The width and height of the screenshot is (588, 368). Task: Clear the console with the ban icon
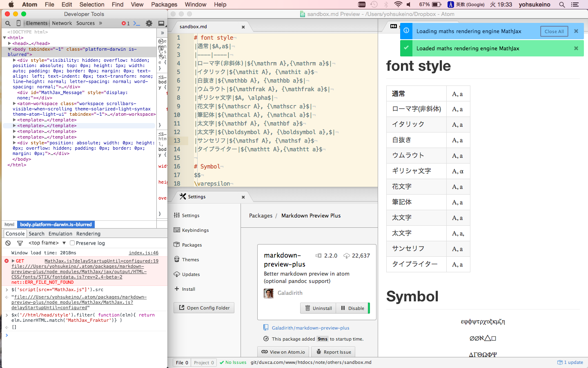[x=8, y=243]
